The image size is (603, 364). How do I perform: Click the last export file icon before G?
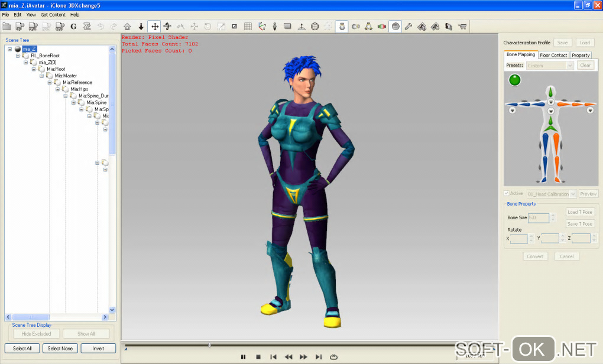60,27
